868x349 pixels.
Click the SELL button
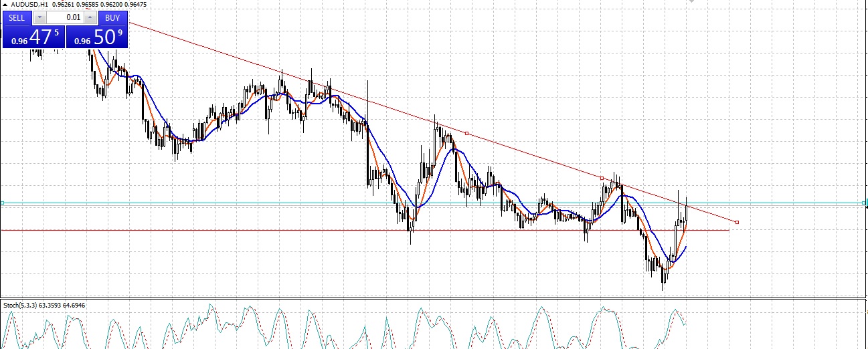(17, 18)
